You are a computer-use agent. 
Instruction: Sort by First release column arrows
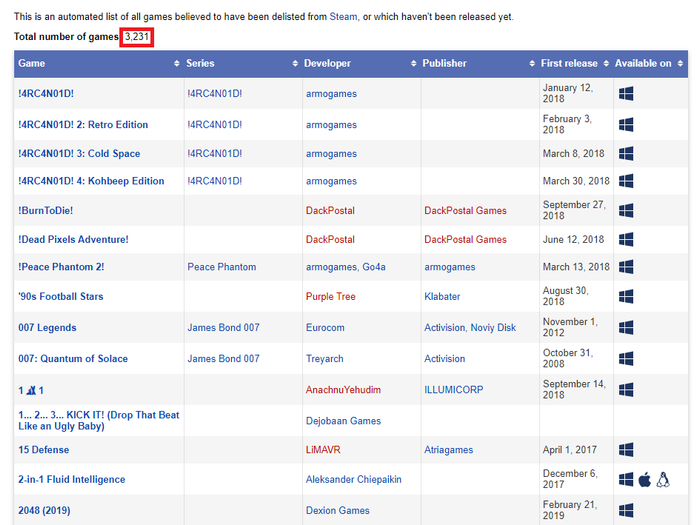coord(606,63)
